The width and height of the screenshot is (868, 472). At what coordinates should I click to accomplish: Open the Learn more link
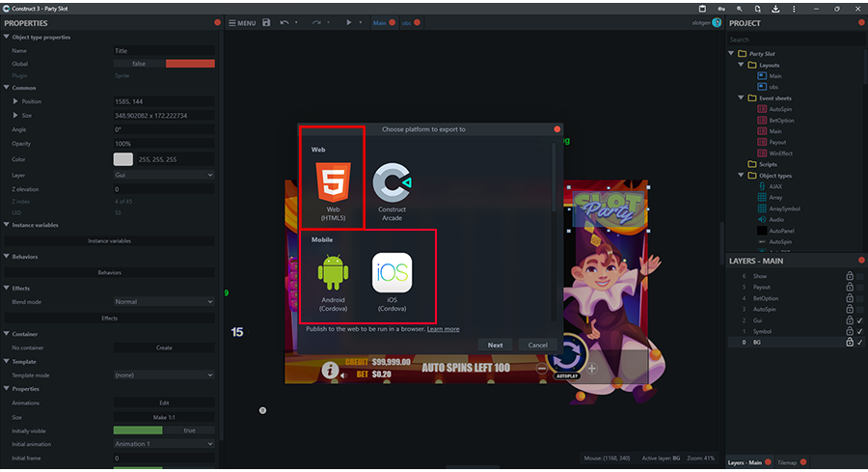point(443,329)
